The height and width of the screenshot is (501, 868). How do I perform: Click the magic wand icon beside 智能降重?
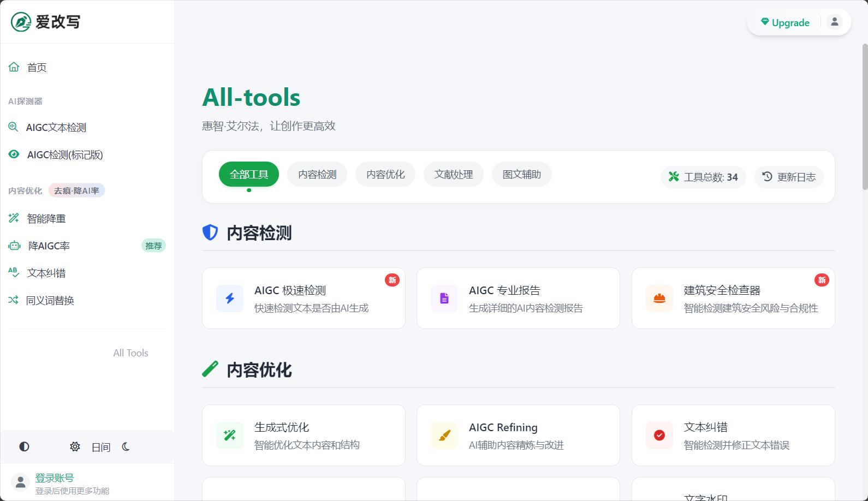[14, 218]
